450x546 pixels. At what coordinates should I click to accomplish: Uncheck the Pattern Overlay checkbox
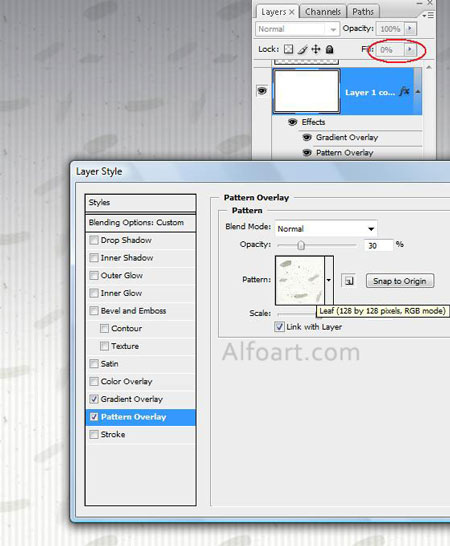94,417
